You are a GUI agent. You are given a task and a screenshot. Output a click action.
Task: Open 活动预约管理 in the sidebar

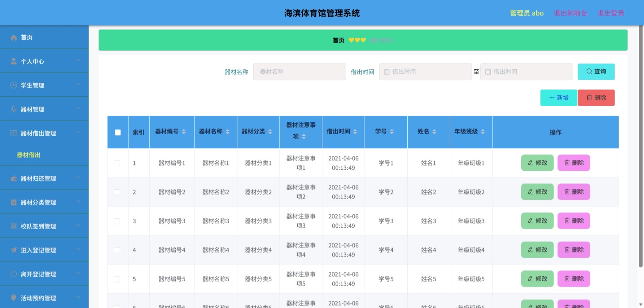(x=44, y=298)
